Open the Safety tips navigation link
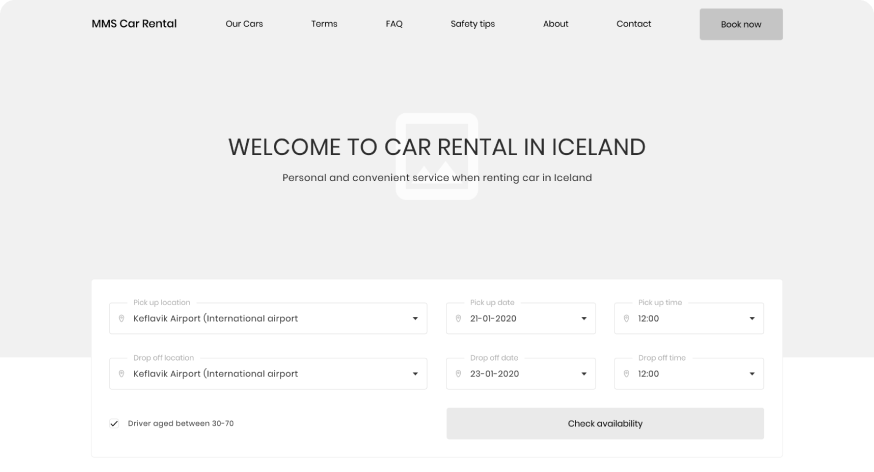 [472, 24]
